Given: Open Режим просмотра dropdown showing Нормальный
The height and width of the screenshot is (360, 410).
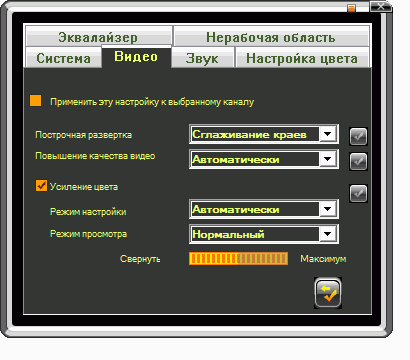Looking at the screenshot, I should (x=264, y=234).
